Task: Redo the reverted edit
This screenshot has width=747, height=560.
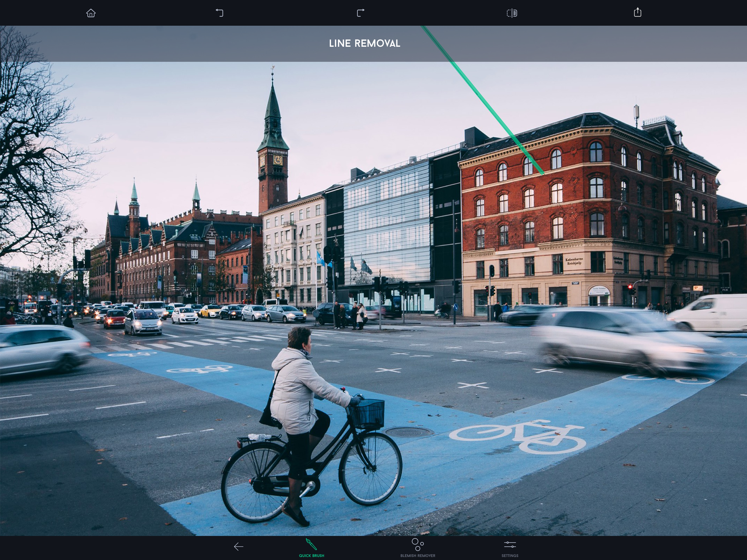Action: tap(361, 13)
